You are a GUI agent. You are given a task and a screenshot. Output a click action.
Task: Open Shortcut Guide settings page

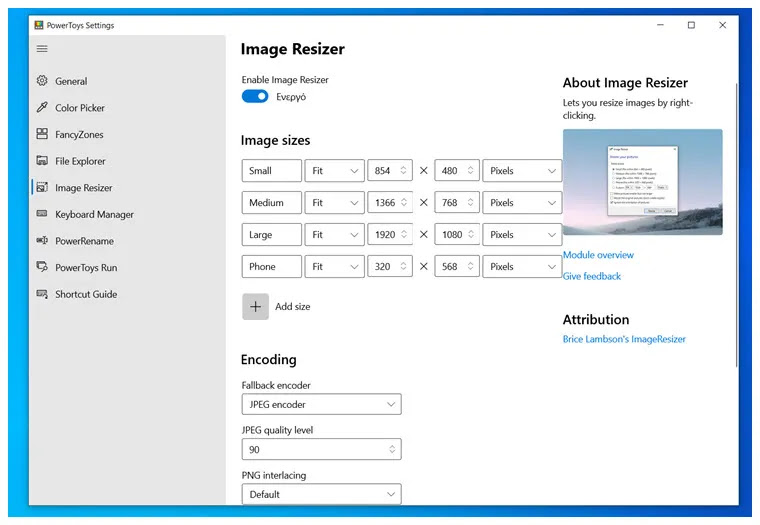pyautogui.click(x=86, y=294)
